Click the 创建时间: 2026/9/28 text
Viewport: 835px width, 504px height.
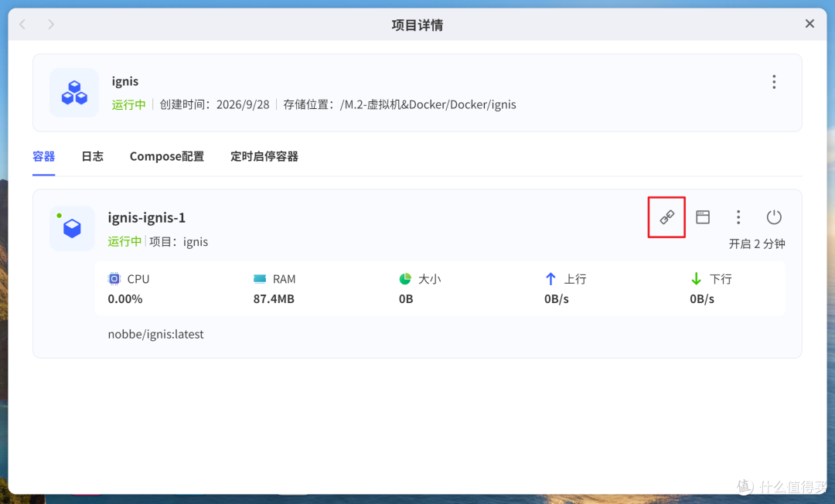pos(215,104)
